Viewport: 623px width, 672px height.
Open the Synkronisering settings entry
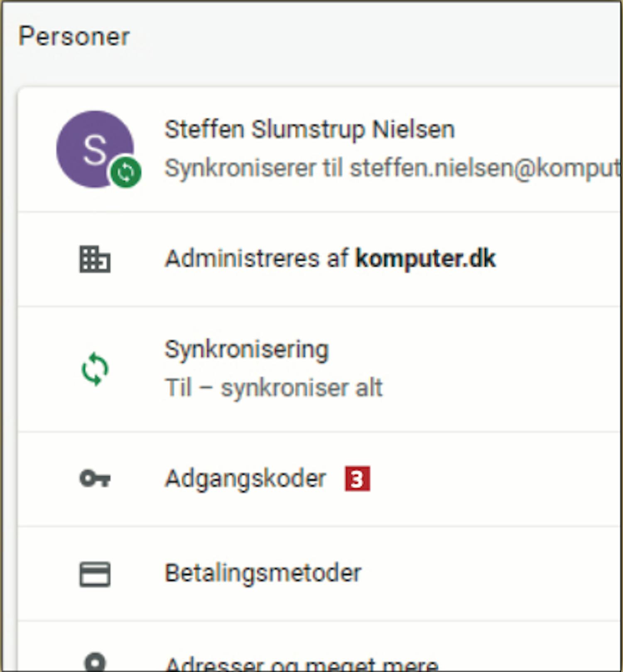click(x=246, y=349)
